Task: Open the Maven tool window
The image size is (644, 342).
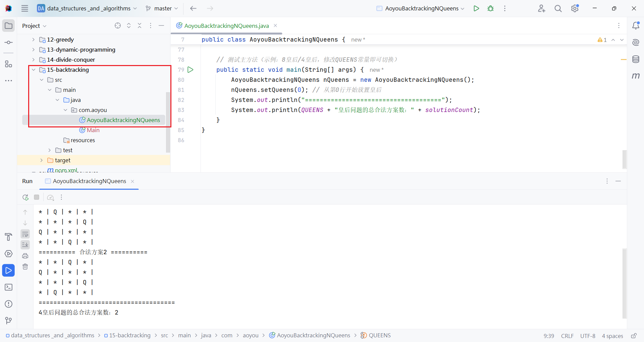Action: 636,76
